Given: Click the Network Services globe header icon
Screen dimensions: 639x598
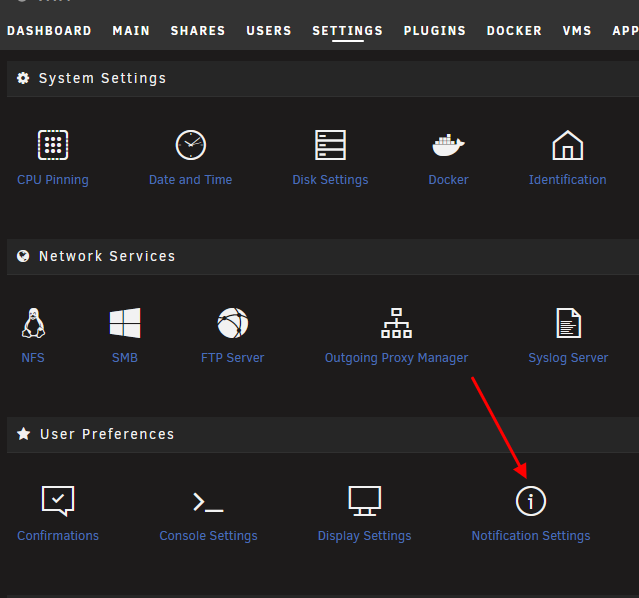Looking at the screenshot, I should 23,256.
